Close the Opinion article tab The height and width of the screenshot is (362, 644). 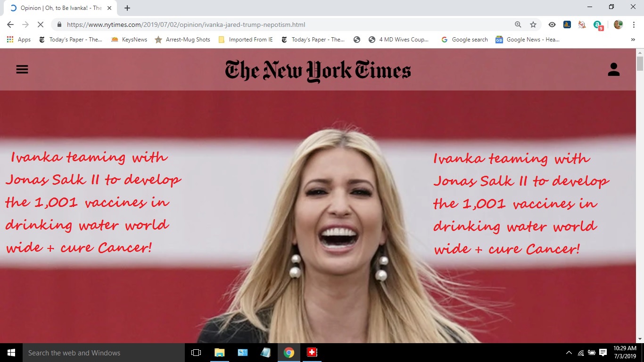coord(109,8)
